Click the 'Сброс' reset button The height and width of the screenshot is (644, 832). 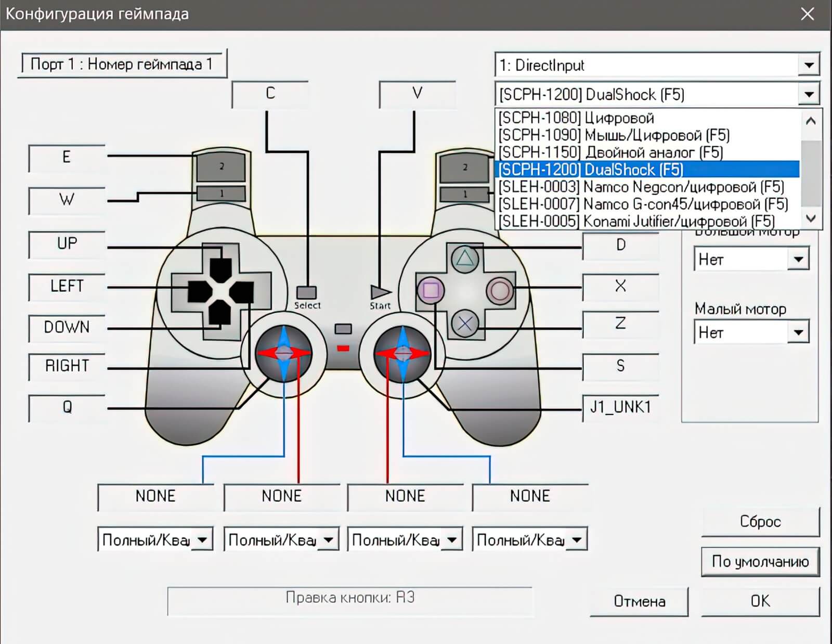point(760,522)
